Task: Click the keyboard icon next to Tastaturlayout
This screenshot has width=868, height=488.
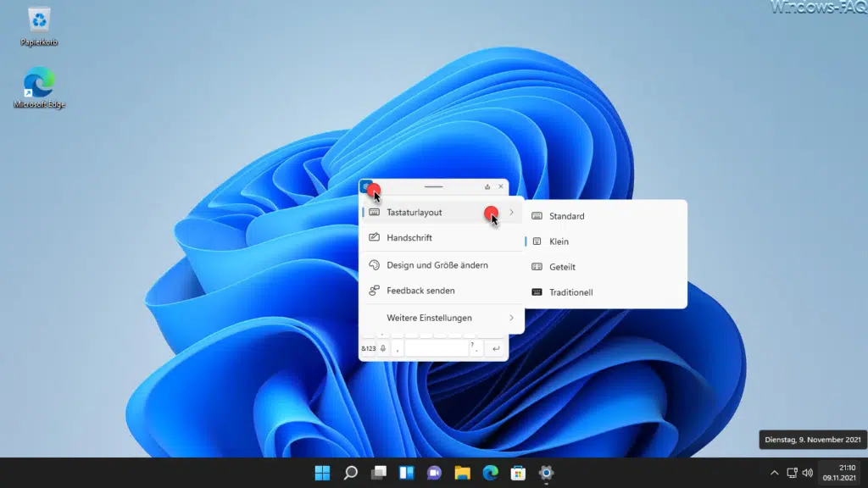Action: click(x=374, y=212)
